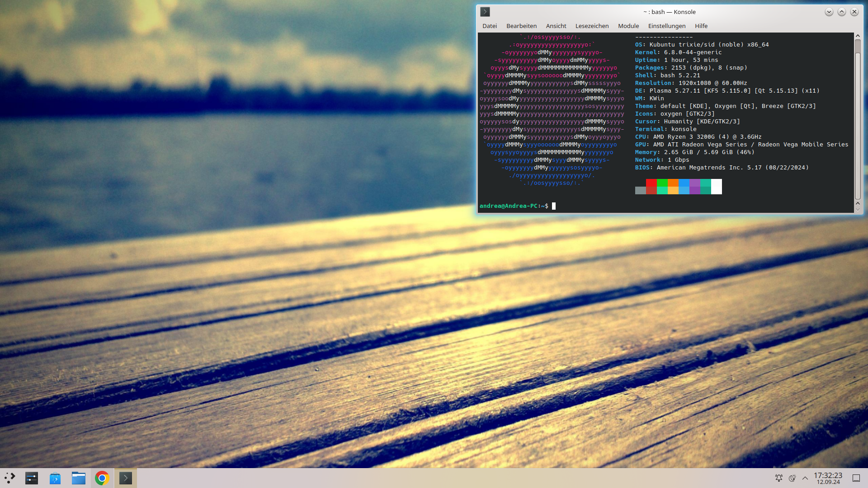868x488 pixels.
Task: Click the Konsole window menu icon in the title bar
Action: pyautogui.click(x=485, y=12)
